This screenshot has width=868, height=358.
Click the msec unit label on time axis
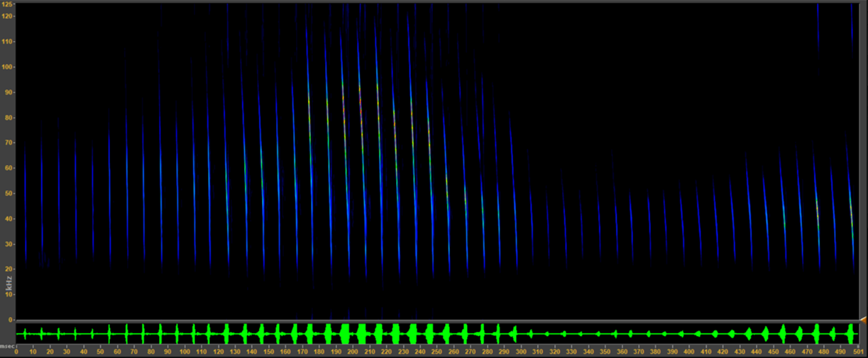click(6, 346)
